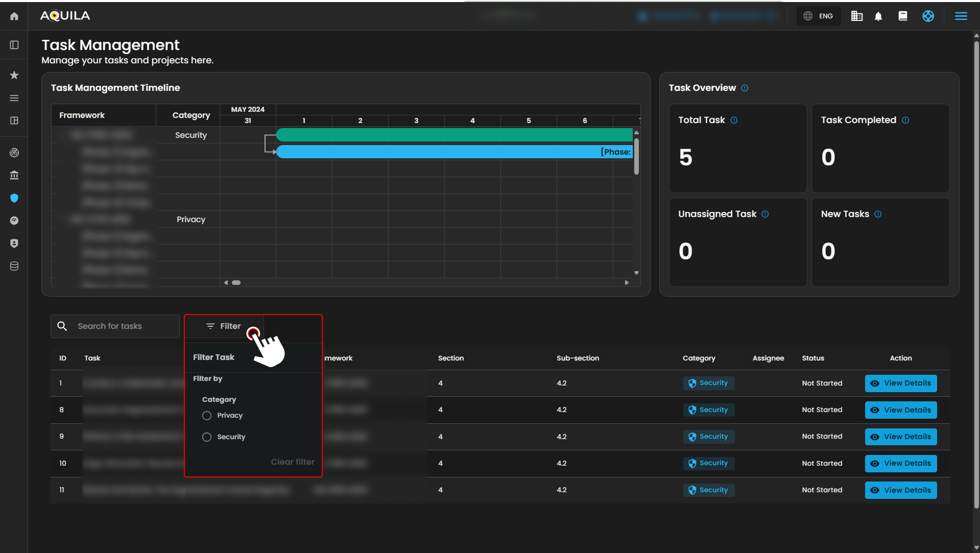
Task: Click the home icon in sidebar
Action: click(x=14, y=16)
